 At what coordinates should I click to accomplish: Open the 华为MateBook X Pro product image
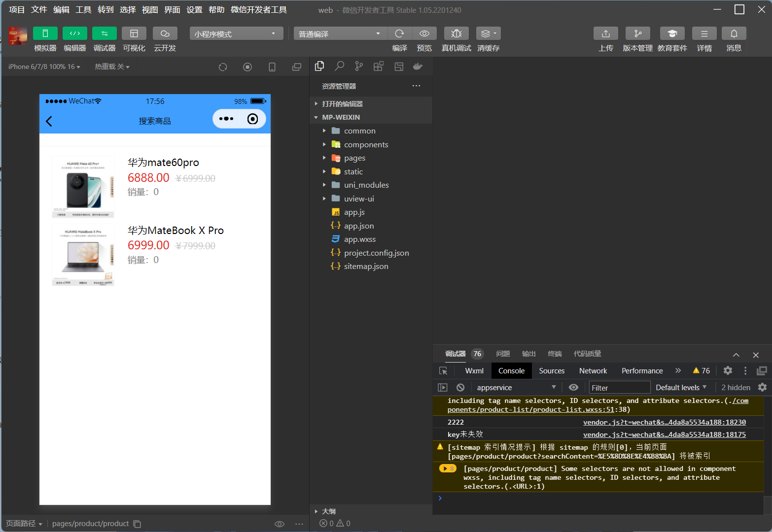(83, 255)
